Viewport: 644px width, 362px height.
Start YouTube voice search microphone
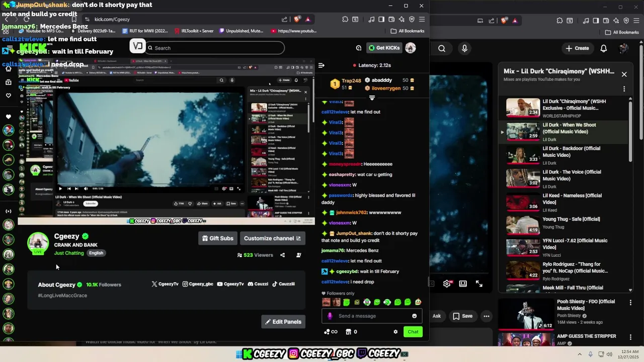click(464, 48)
